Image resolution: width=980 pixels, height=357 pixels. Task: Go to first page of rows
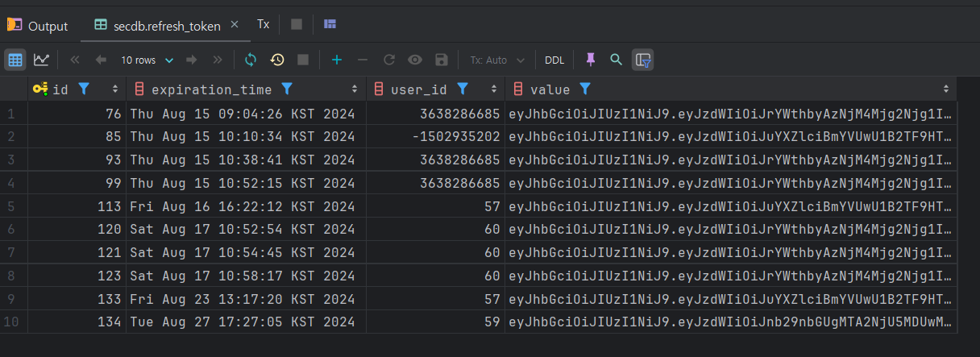[x=75, y=60]
